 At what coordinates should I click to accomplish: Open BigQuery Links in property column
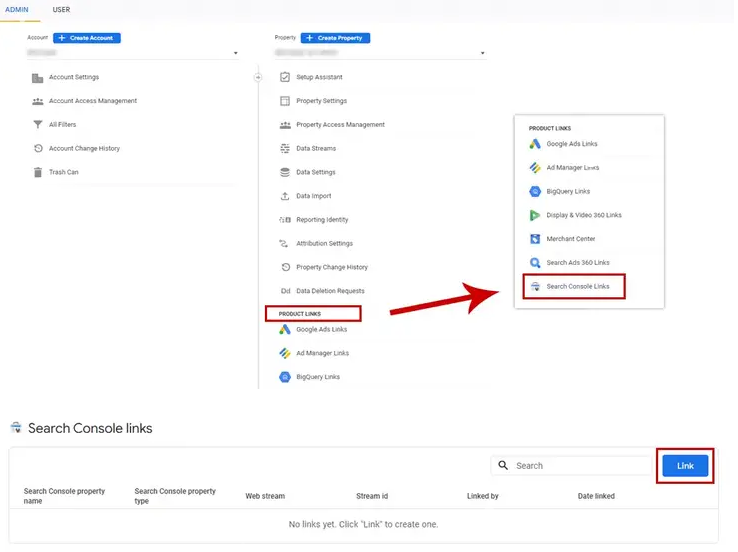318,377
